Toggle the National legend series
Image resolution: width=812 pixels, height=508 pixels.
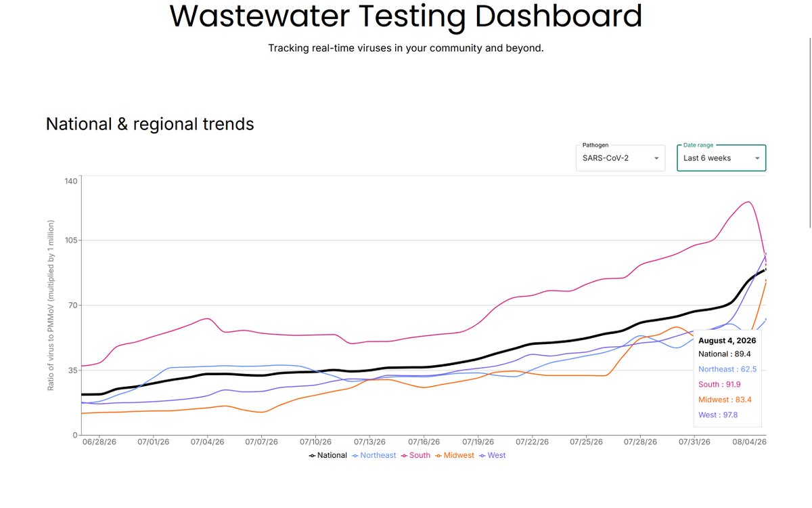(328, 455)
